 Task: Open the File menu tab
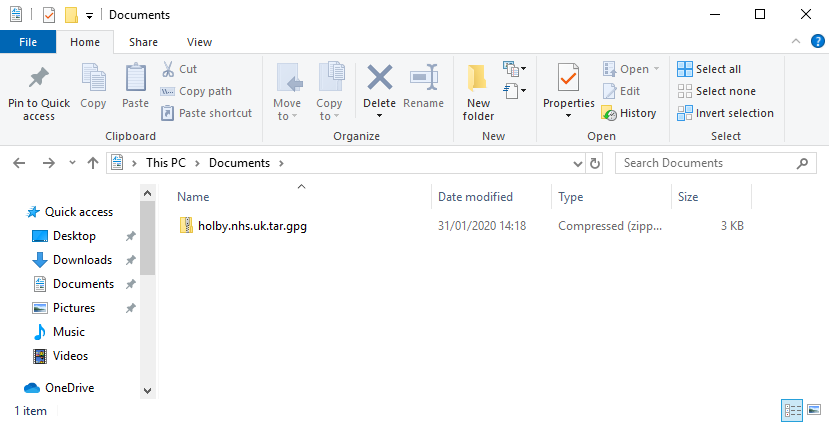pos(28,42)
